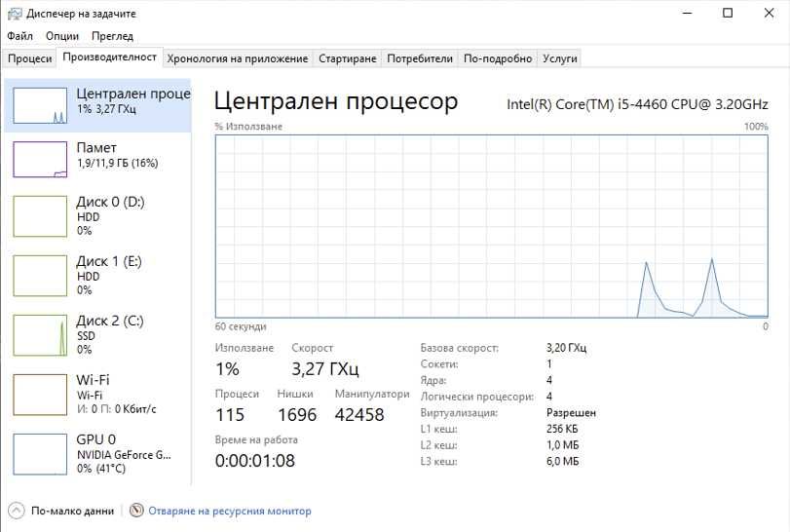790x532 pixels.
Task: Click the L3 кеш 6,0 МБ value
Action: point(562,461)
